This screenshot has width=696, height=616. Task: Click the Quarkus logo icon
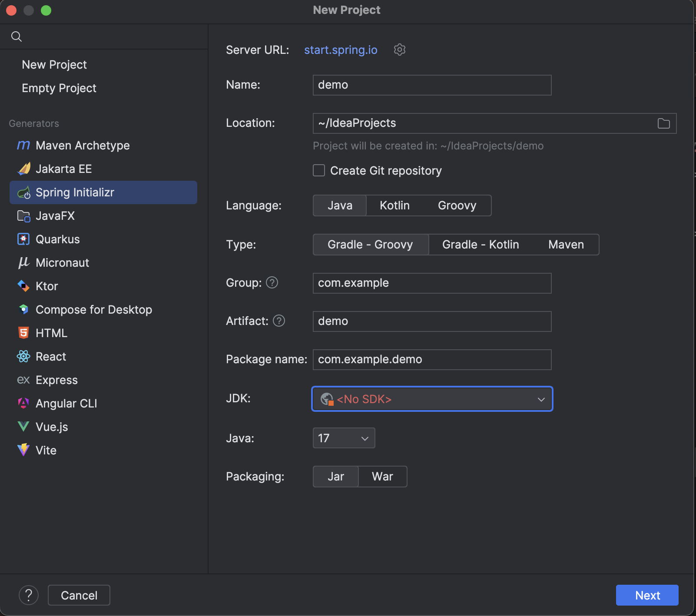pyautogui.click(x=23, y=239)
